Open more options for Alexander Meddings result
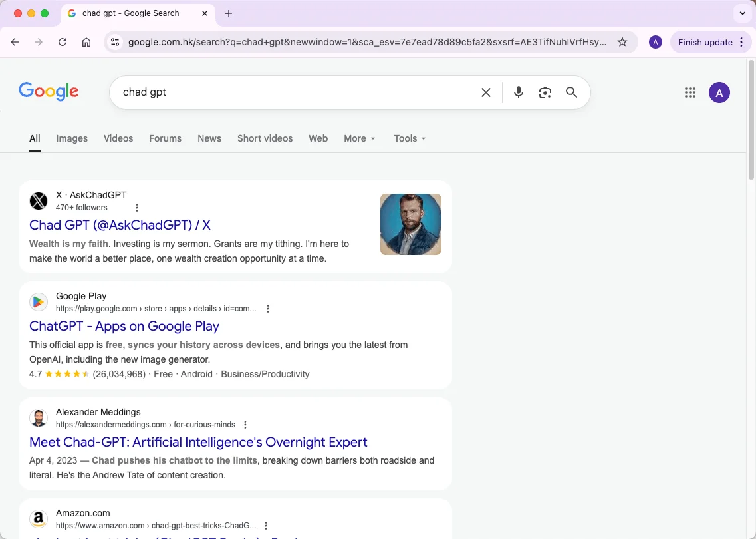Viewport: 756px width, 539px height. pyautogui.click(x=245, y=425)
